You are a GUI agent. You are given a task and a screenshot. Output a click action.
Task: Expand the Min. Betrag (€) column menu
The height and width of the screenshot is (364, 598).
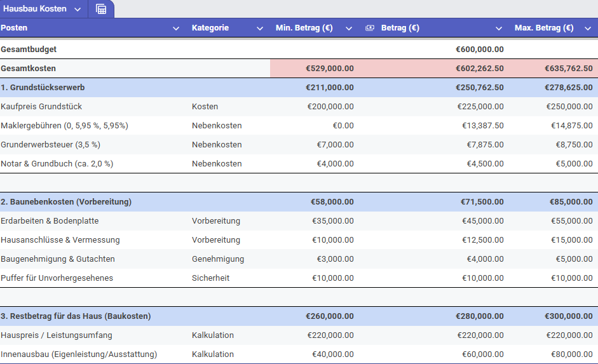pos(348,29)
